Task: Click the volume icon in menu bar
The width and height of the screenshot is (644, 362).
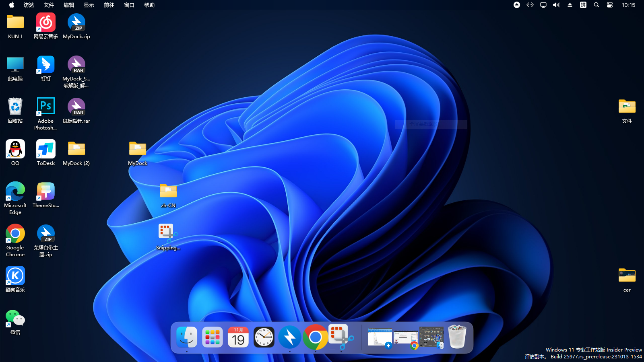Action: click(556, 5)
